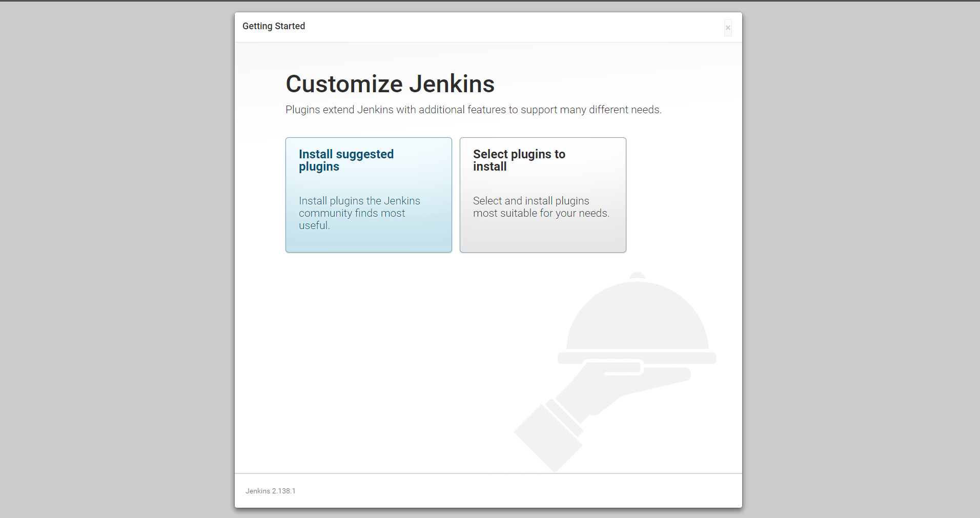Close the Getting Started dialog

pos(728,28)
